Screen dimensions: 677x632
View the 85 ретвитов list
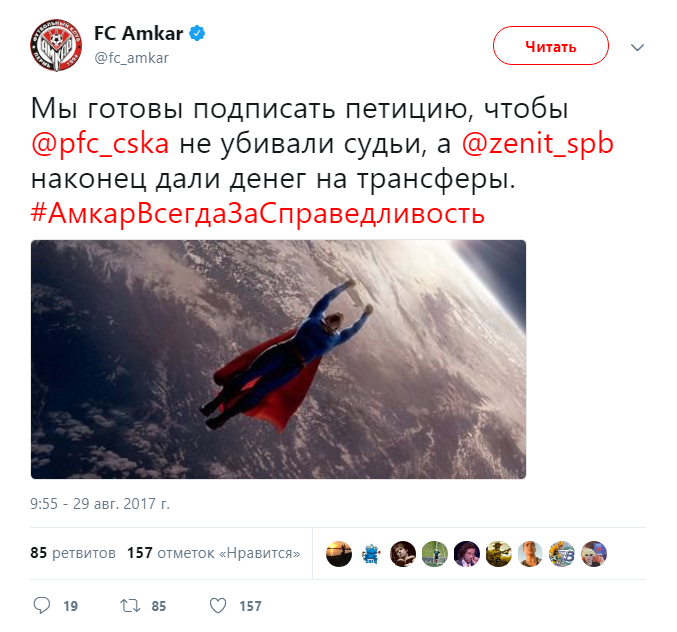click(x=73, y=553)
